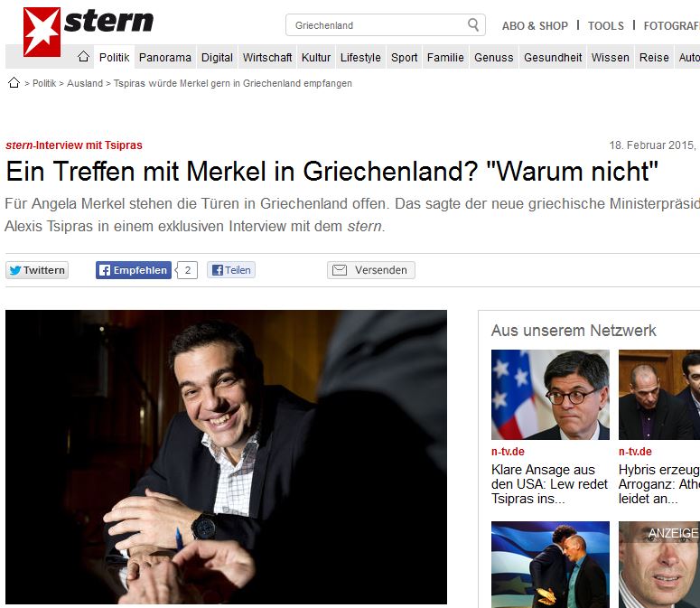The width and height of the screenshot is (700, 608).
Task: Open the Jack Lew thumbnail image
Action: [x=550, y=395]
